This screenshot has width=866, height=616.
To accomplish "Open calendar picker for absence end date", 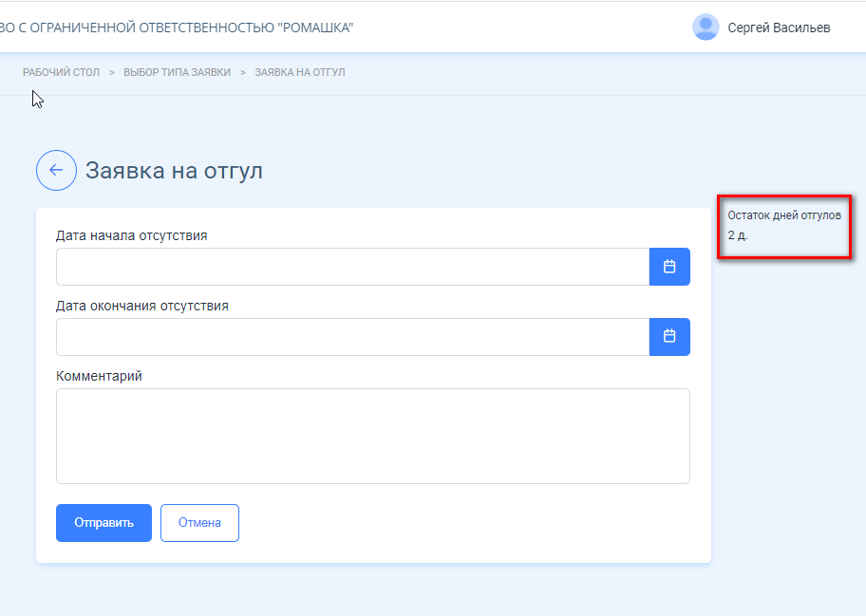I will pos(669,336).
